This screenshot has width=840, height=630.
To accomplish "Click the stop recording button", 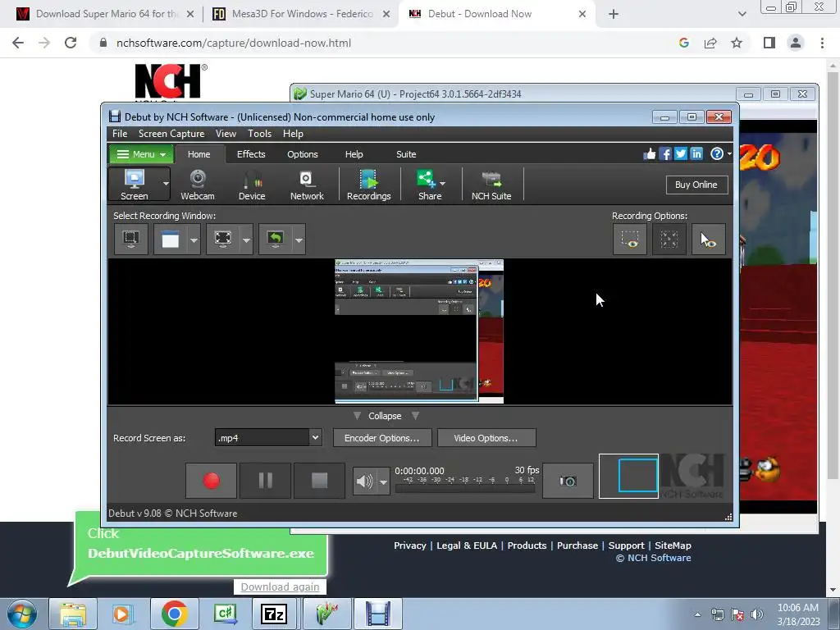I will click(319, 481).
